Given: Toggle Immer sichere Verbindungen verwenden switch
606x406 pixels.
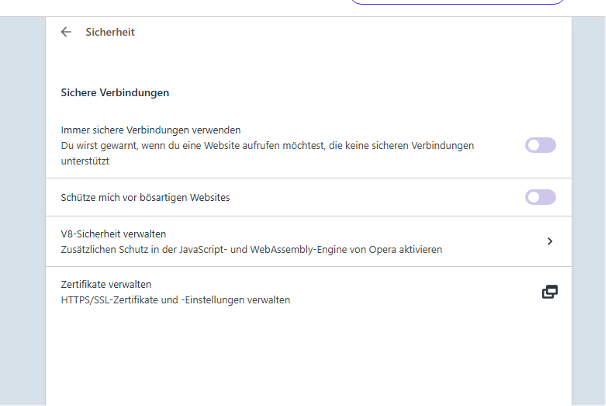Looking at the screenshot, I should [x=540, y=145].
